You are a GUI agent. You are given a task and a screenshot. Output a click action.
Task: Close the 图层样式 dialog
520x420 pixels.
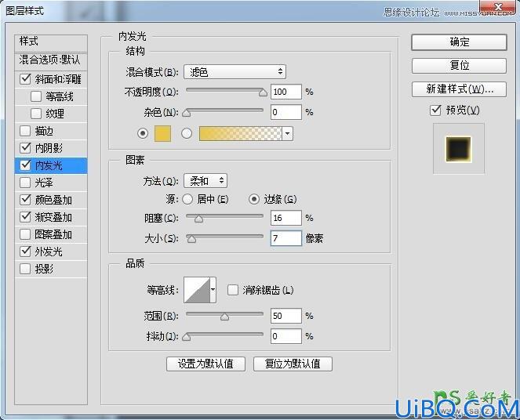point(498,7)
